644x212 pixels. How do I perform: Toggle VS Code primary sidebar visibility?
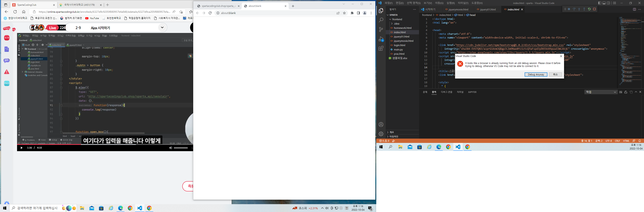click(x=600, y=3)
